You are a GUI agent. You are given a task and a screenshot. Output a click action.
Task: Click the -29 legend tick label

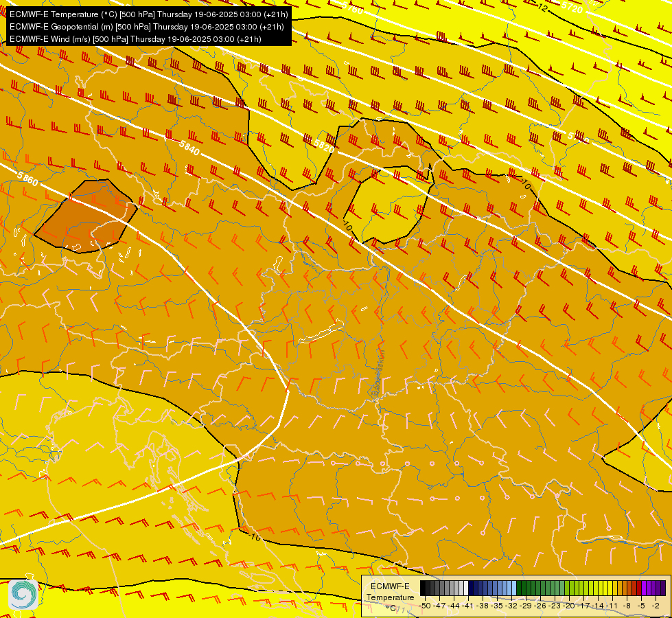coord(525,606)
